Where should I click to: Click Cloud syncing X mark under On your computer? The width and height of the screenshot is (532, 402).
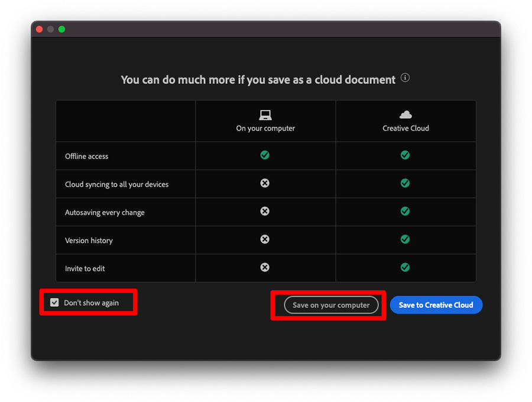(265, 183)
